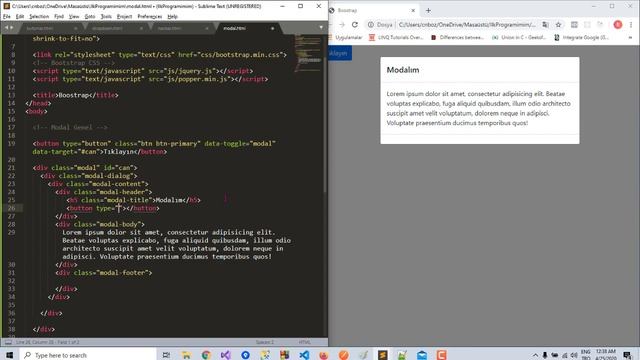Open the LINQ Tutorials bookmark
The image size is (640, 360).
coord(396,38)
